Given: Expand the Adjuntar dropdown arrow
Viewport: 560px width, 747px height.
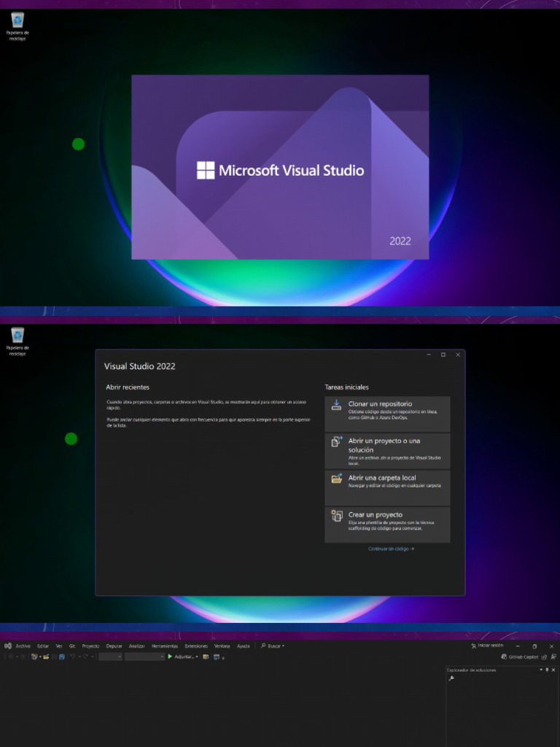Looking at the screenshot, I should [197, 657].
